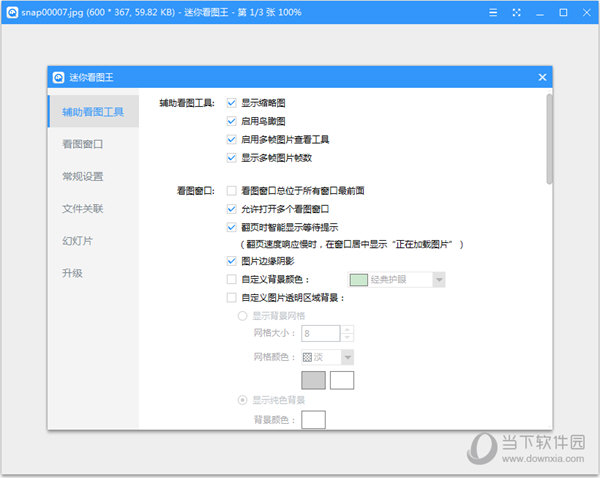Enable 看图窗口总位于所有窗口最前面
Screen dimensions: 600x478
232,191
